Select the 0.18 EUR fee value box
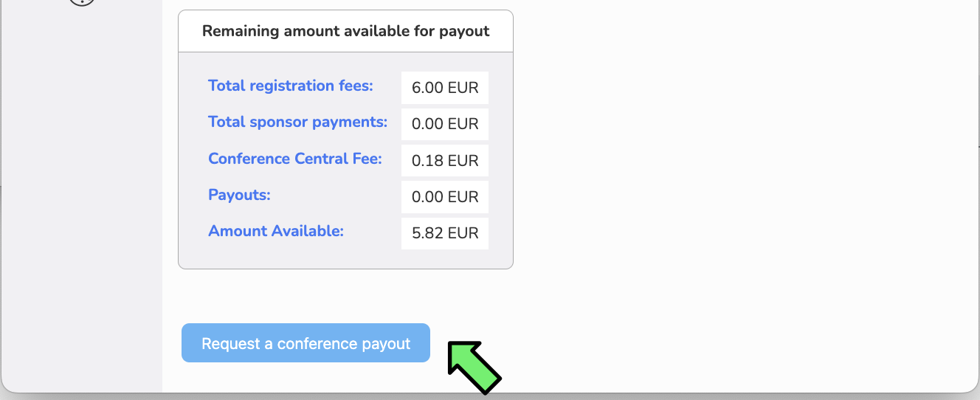This screenshot has width=980, height=400. tap(445, 161)
